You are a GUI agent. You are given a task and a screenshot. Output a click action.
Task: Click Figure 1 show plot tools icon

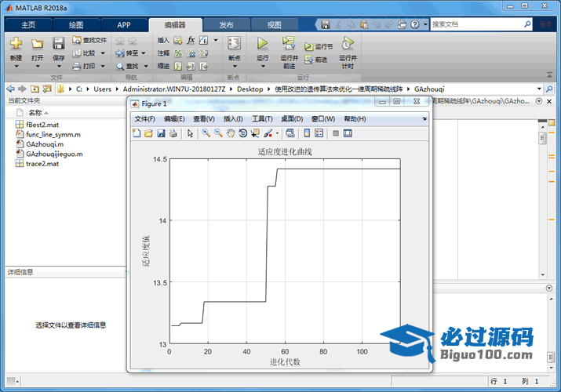pyautogui.click(x=348, y=133)
